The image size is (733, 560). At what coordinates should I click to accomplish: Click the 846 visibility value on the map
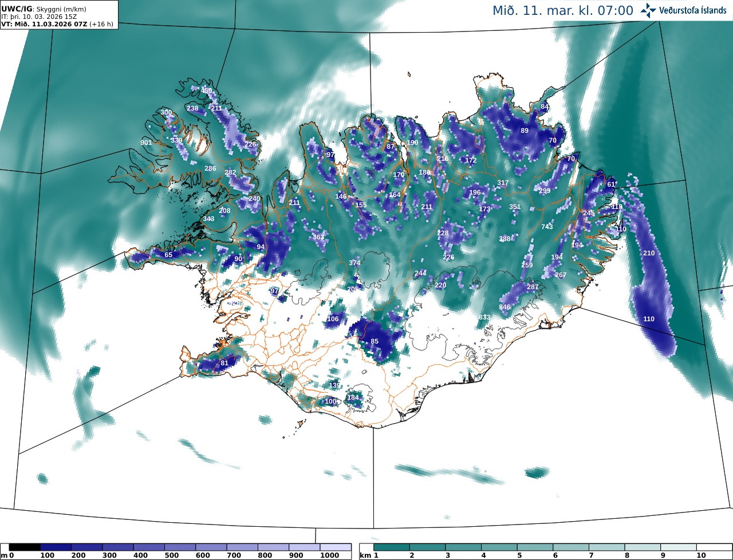click(x=505, y=307)
